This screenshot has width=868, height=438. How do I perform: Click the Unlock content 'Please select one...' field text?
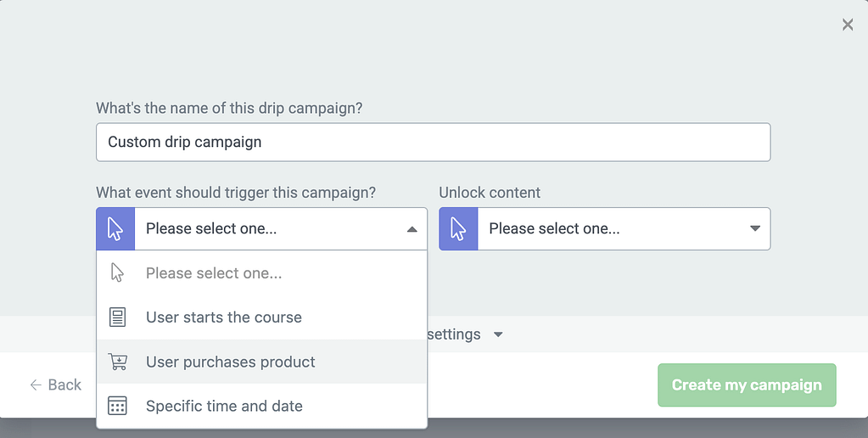coord(554,228)
